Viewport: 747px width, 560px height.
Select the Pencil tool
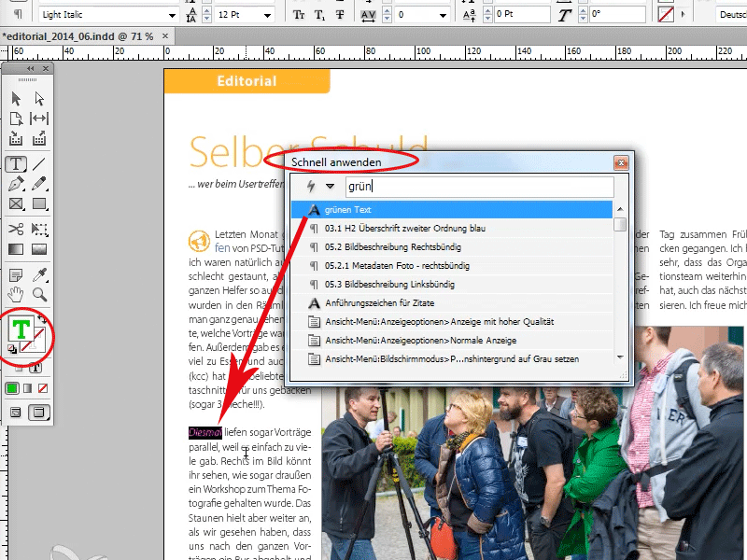point(39,184)
